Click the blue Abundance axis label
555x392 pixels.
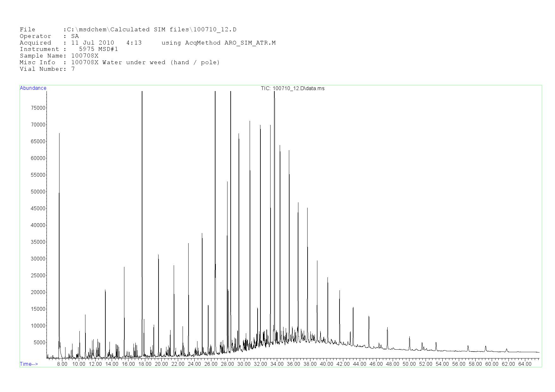click(x=33, y=88)
